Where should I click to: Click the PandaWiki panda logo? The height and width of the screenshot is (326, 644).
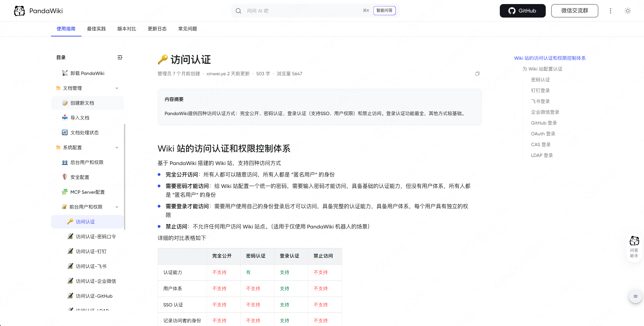point(19,11)
